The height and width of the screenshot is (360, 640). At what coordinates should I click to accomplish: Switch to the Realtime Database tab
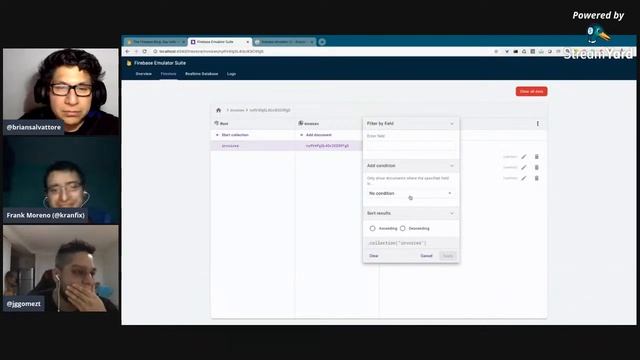(202, 74)
